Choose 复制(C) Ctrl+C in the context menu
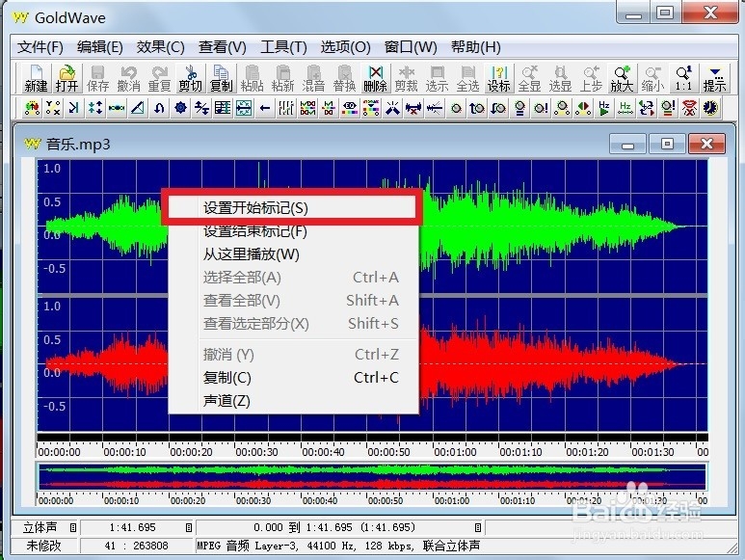Viewport: 745px width, 560px height. [293, 378]
